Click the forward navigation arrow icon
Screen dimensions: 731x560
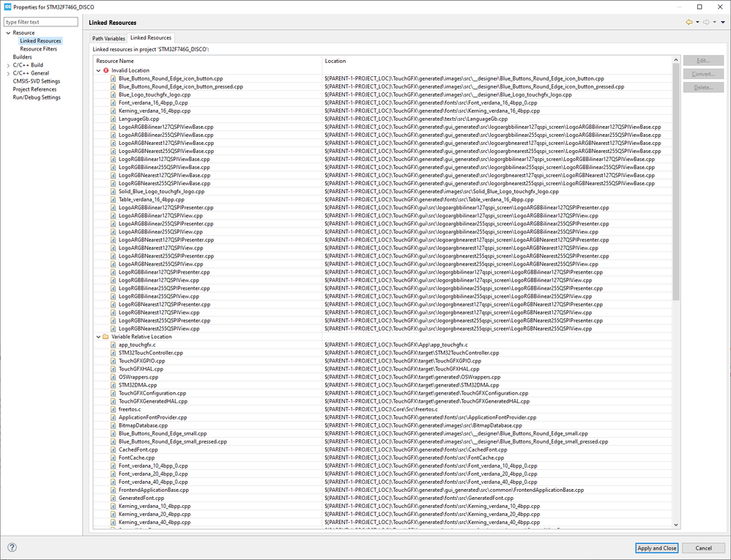[706, 23]
